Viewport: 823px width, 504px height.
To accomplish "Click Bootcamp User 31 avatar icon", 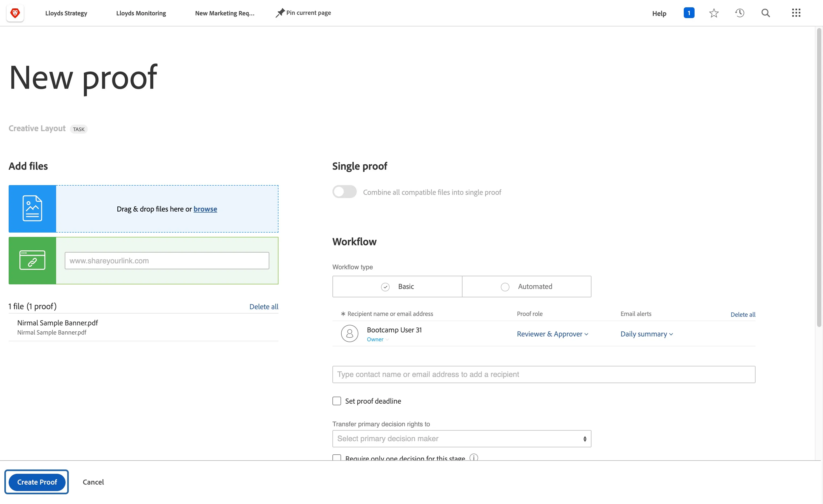I will 349,333.
